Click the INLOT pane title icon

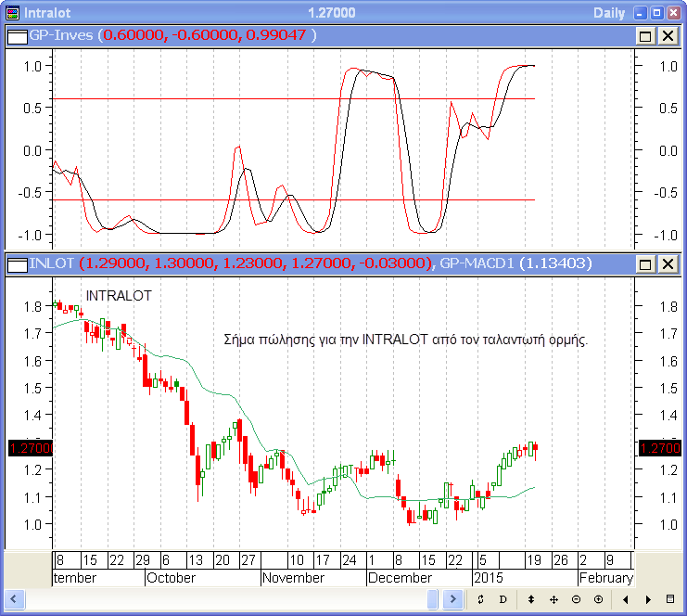pyautogui.click(x=18, y=264)
